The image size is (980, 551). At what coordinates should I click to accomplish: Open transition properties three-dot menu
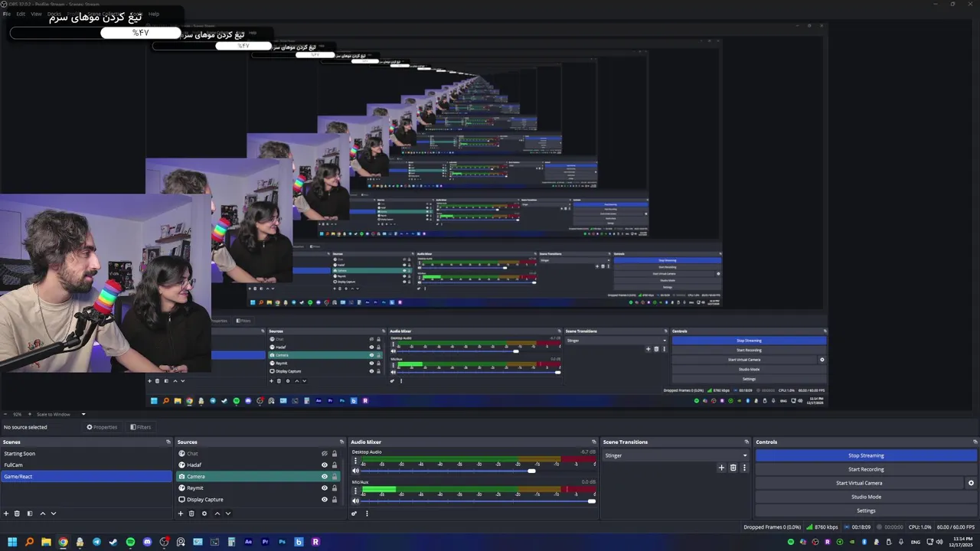click(x=744, y=468)
